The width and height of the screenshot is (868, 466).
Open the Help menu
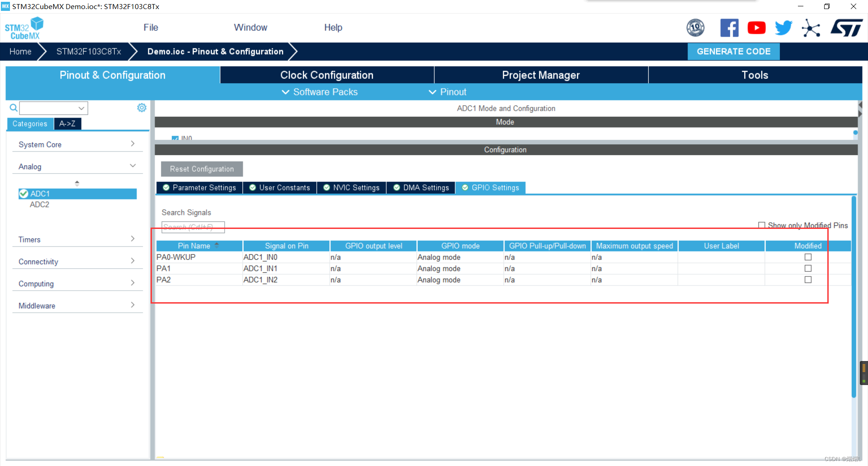[333, 28]
